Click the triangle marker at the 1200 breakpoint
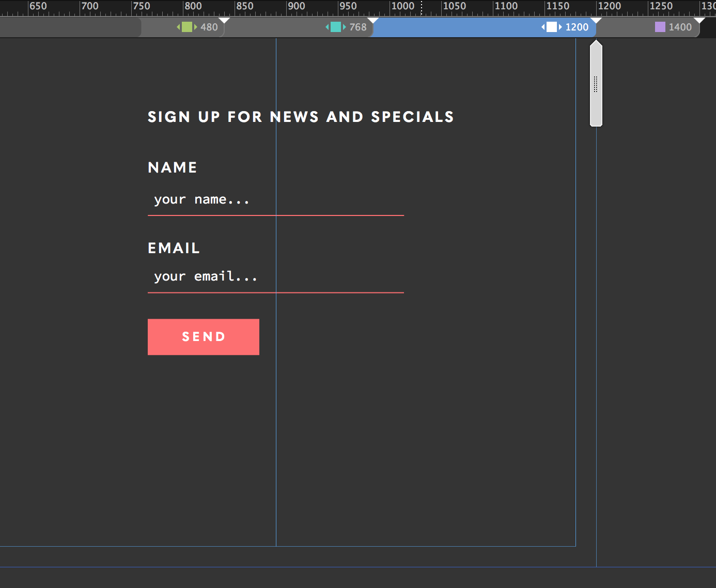Image resolution: width=716 pixels, height=588 pixels. pos(596,20)
